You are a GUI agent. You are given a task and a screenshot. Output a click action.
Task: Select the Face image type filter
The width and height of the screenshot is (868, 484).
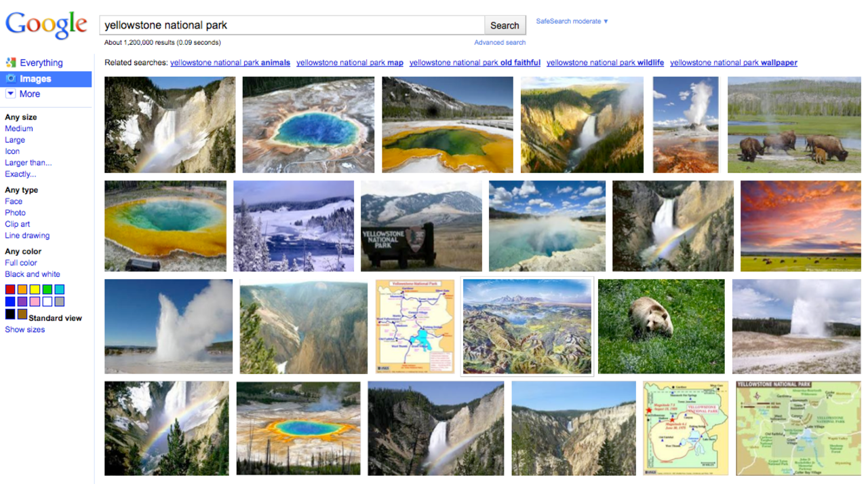click(13, 201)
